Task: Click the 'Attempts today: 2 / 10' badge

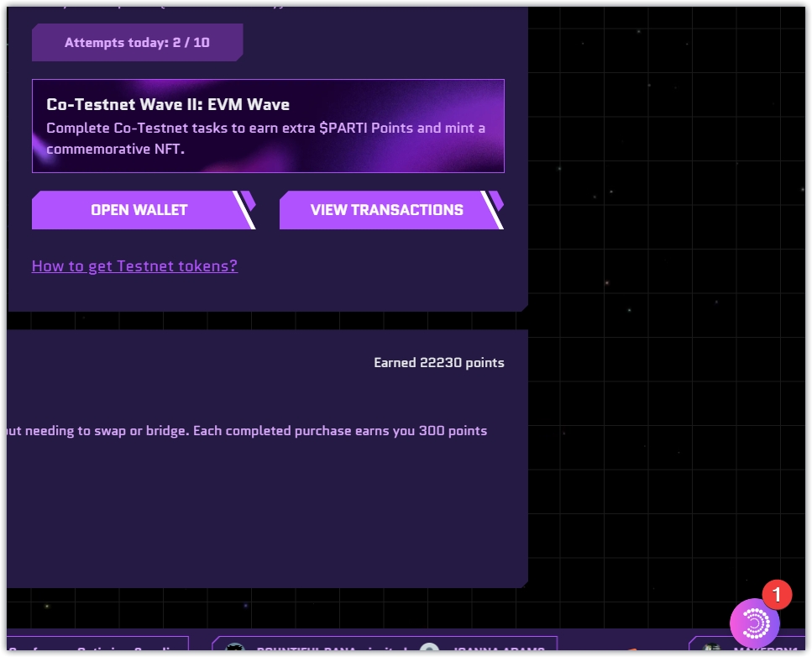Action: [x=137, y=42]
